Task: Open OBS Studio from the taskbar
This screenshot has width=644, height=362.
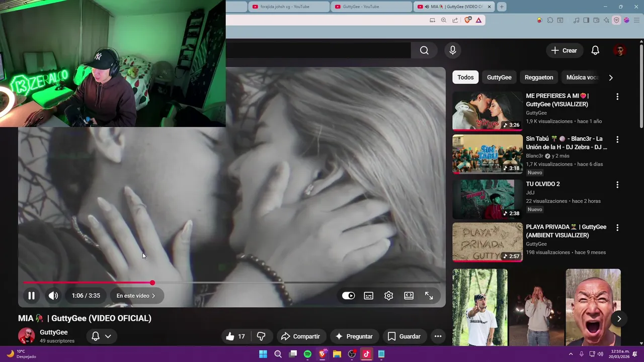Action: 352,354
